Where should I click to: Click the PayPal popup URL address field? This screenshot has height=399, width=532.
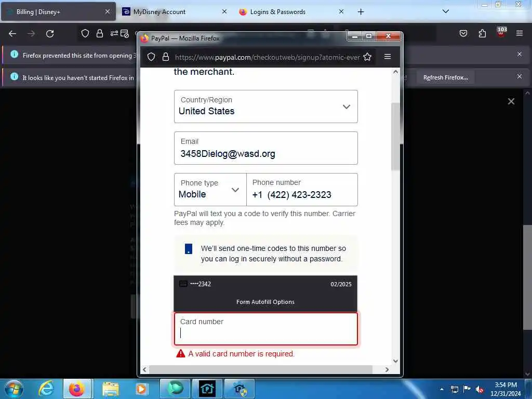click(x=268, y=57)
